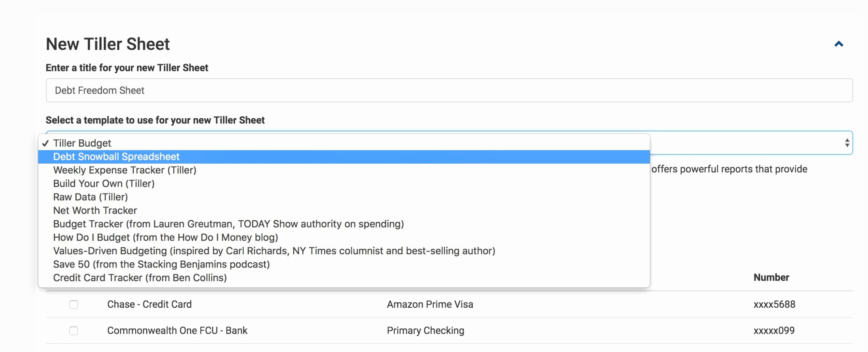The image size is (868, 352).
Task: Check the Chase - Credit Card account box
Action: point(74,304)
